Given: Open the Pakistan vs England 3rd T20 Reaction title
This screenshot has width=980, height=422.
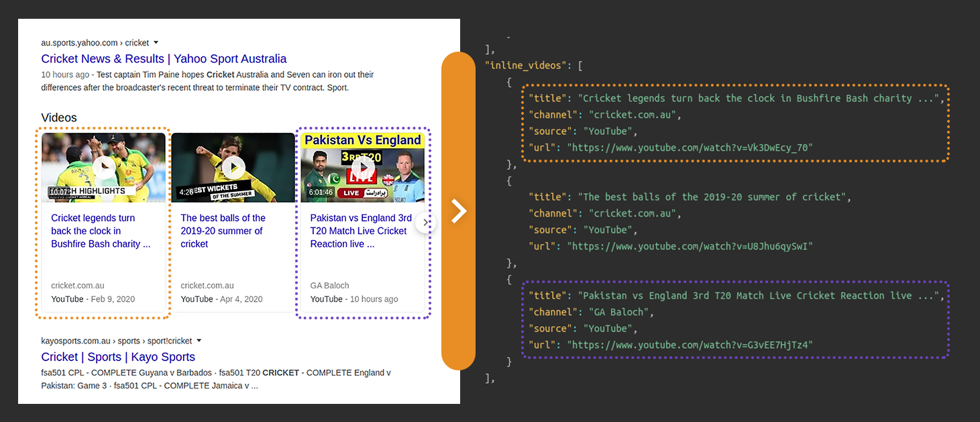Looking at the screenshot, I should [x=360, y=231].
